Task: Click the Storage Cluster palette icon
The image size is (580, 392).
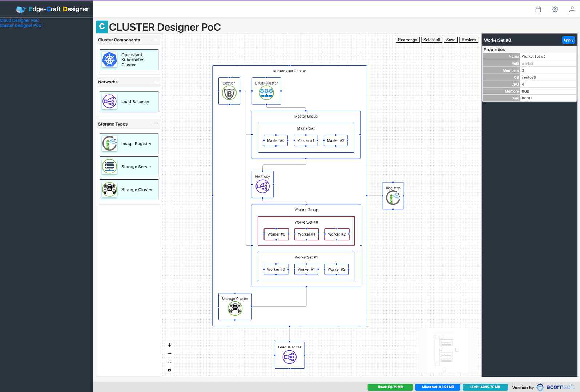Action: (x=109, y=189)
